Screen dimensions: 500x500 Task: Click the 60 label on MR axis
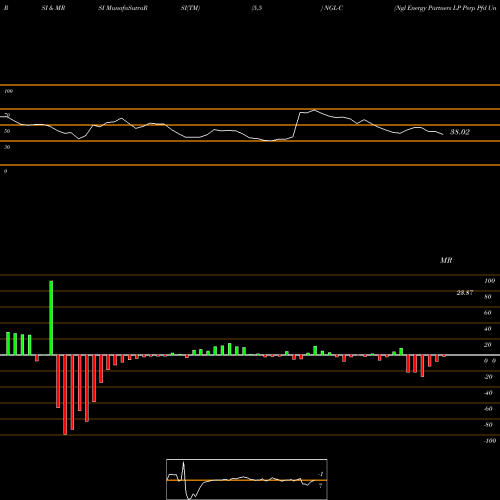(x=488, y=313)
